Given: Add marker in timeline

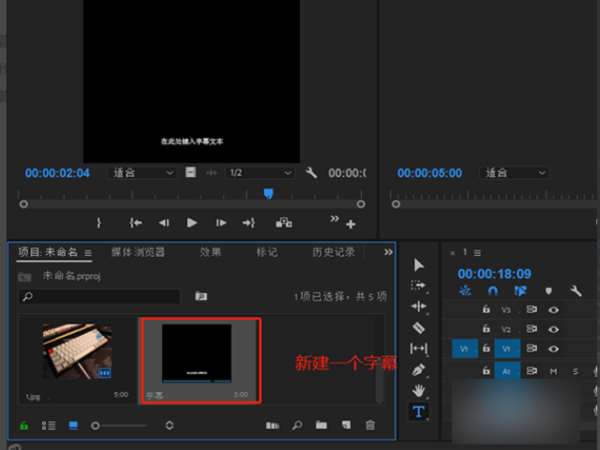Looking at the screenshot, I should 548,291.
